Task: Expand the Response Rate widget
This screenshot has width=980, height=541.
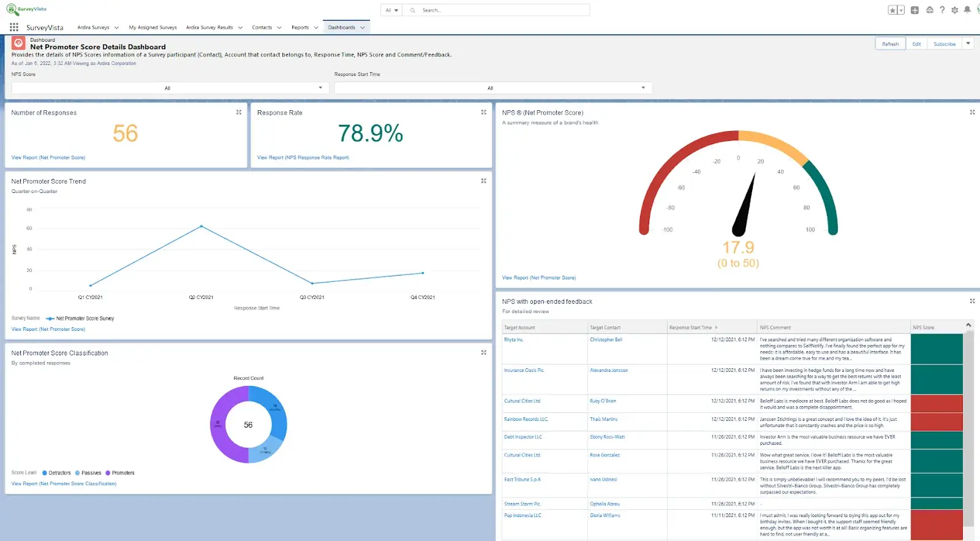Action: point(483,112)
